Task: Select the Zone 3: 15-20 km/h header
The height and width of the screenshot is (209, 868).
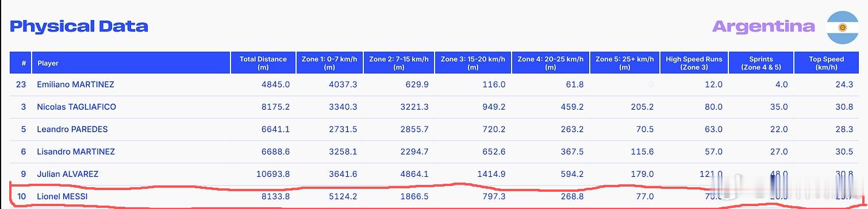Action: (473, 63)
